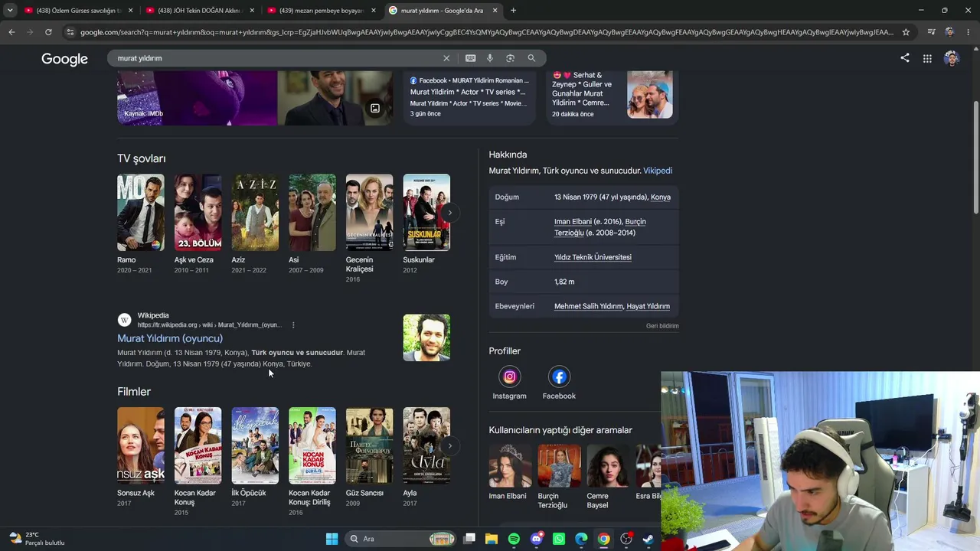Open the Wikipedia result options menu
Screen dimensions: 980x551
pyautogui.click(x=292, y=325)
